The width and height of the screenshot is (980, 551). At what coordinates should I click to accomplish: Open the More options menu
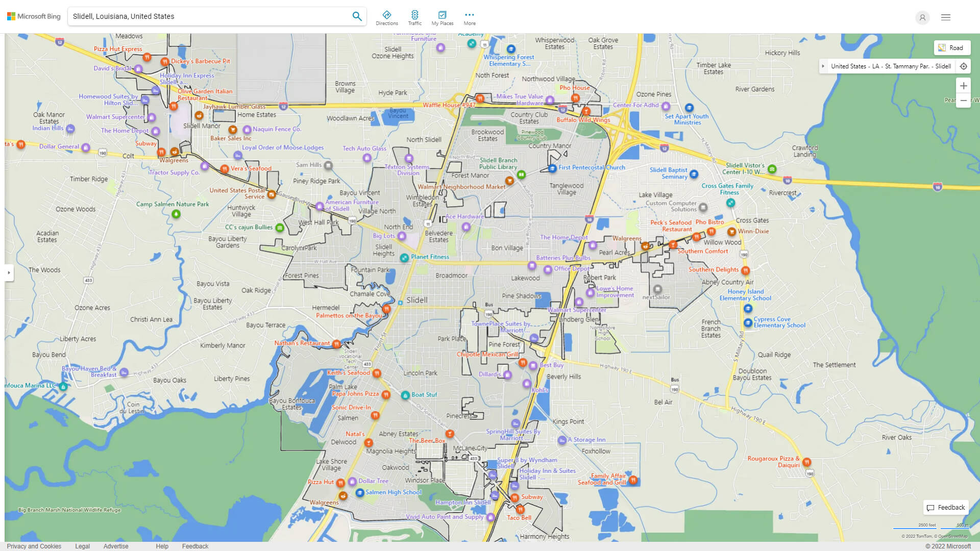point(470,17)
